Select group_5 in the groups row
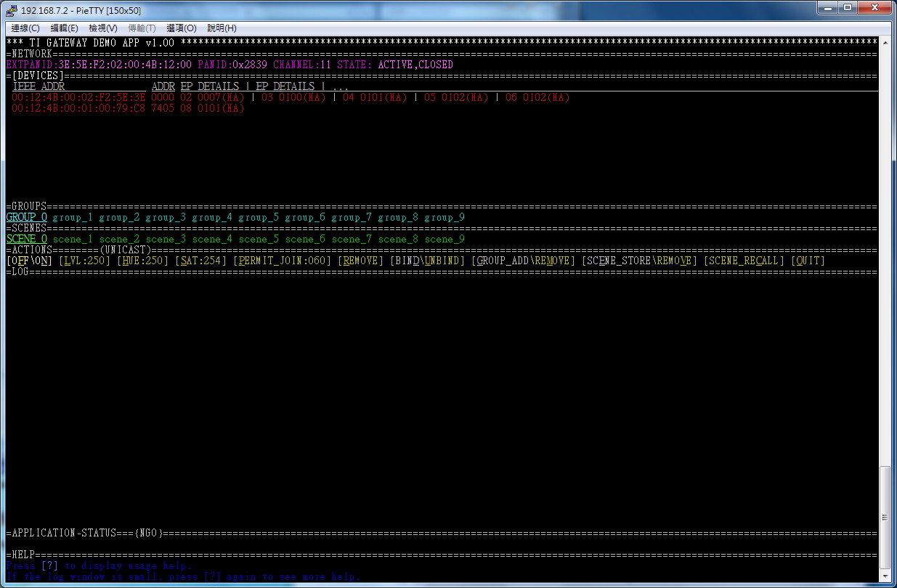The width and height of the screenshot is (897, 588). (x=259, y=217)
